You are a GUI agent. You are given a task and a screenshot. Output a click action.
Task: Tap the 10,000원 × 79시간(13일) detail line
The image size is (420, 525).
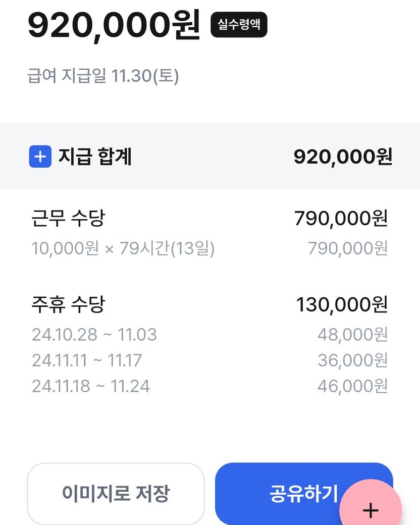[123, 248]
